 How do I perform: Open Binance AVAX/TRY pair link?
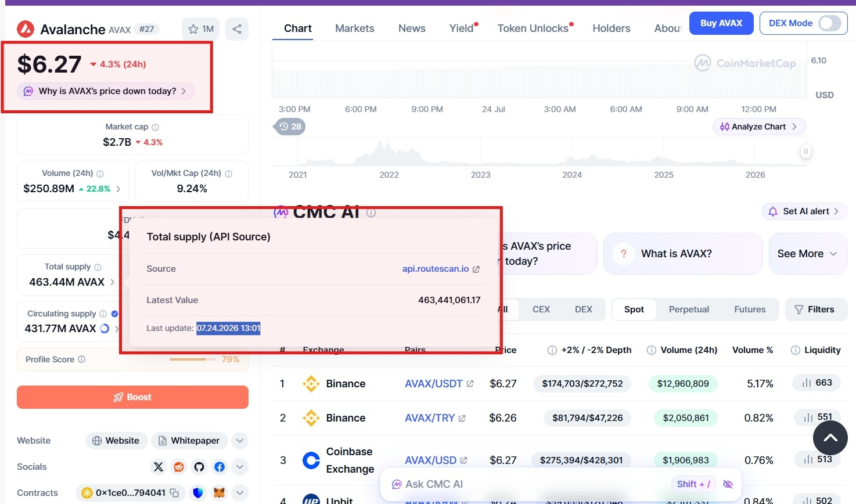[435, 418]
